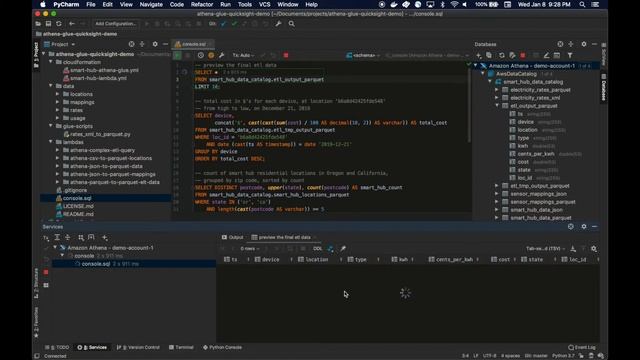Open rates_xml_to_parquet.py file
640x360 pixels.
[100, 134]
